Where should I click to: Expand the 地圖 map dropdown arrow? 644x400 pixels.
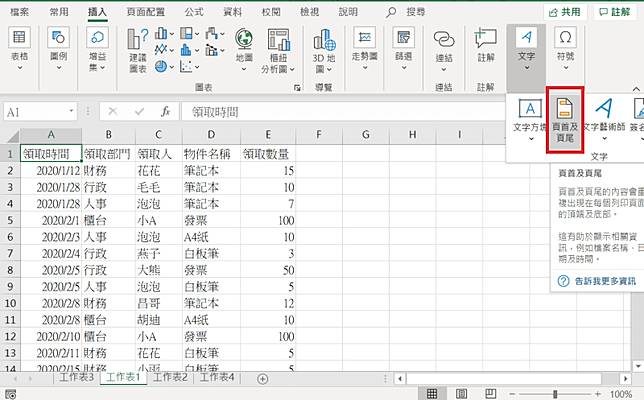point(244,69)
